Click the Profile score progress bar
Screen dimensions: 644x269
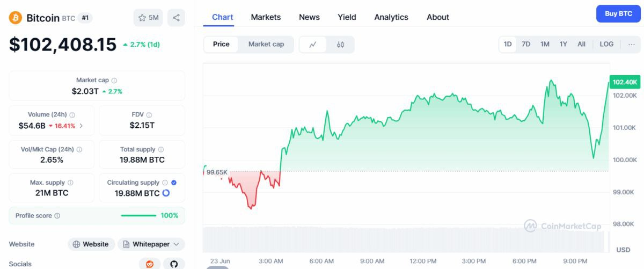pyautogui.click(x=138, y=216)
